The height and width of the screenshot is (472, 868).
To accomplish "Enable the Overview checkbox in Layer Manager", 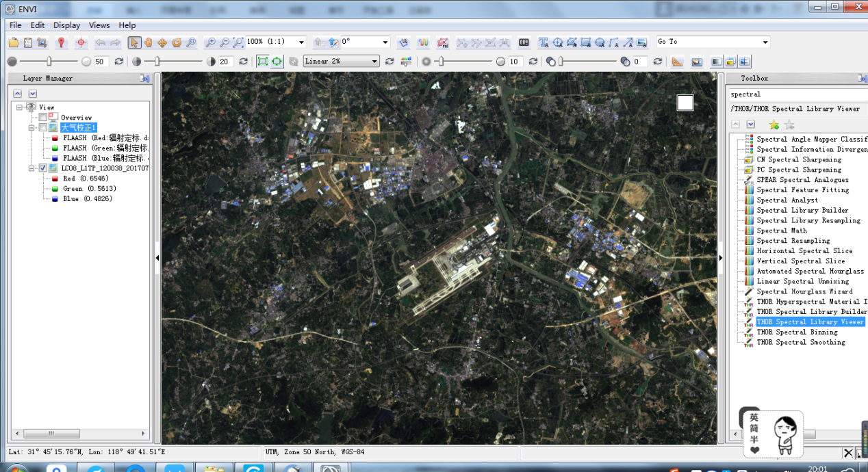I will tap(43, 118).
